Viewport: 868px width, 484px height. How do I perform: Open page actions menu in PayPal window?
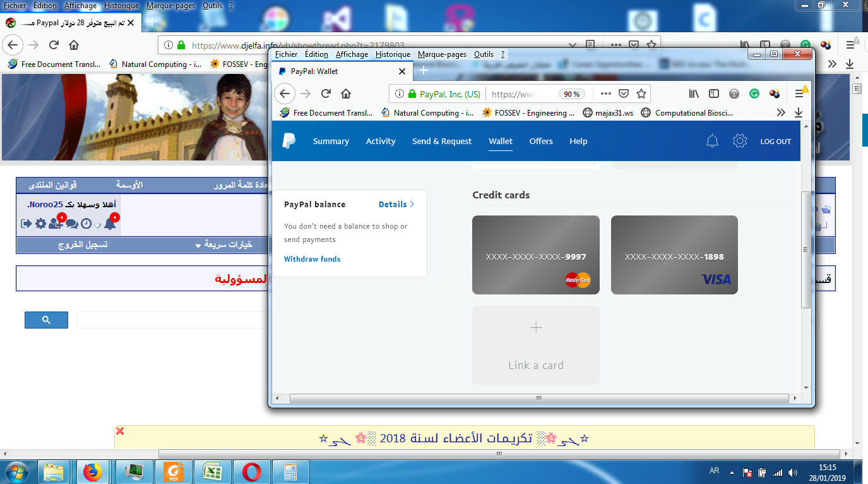point(605,94)
